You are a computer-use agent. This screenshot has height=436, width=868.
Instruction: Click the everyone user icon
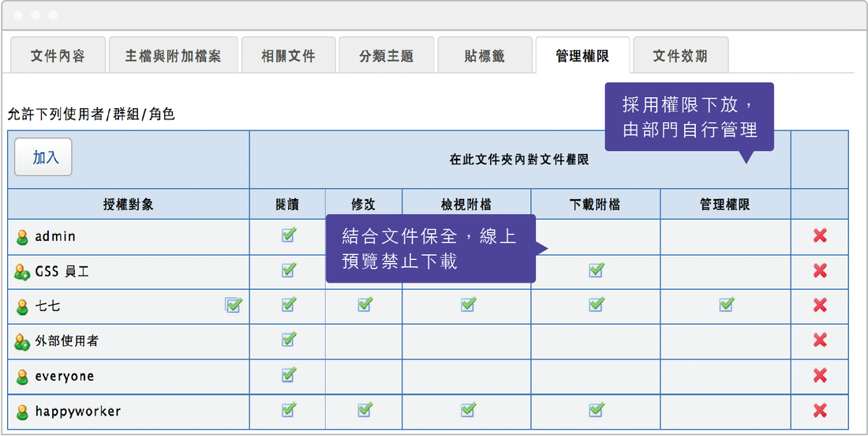coord(22,378)
